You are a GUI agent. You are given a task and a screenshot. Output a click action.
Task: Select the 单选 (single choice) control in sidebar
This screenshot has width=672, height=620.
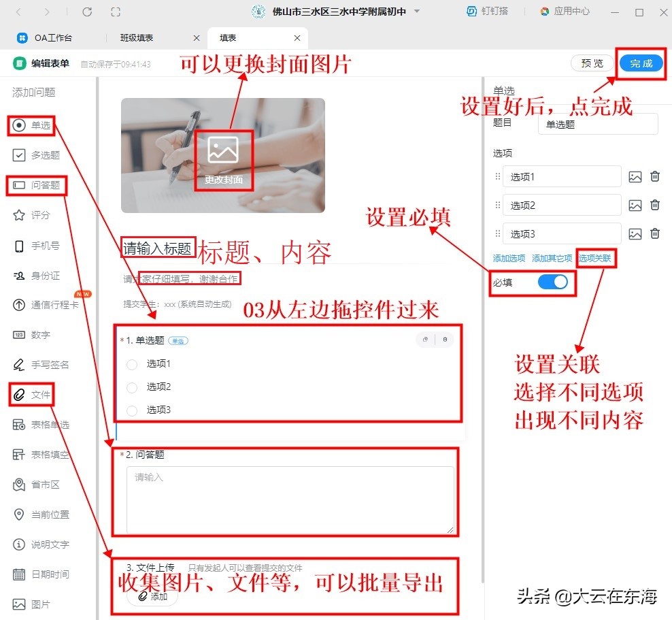coord(31,125)
